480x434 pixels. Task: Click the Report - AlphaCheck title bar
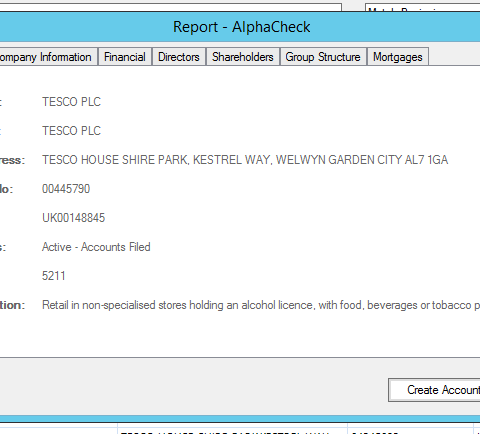click(240, 27)
